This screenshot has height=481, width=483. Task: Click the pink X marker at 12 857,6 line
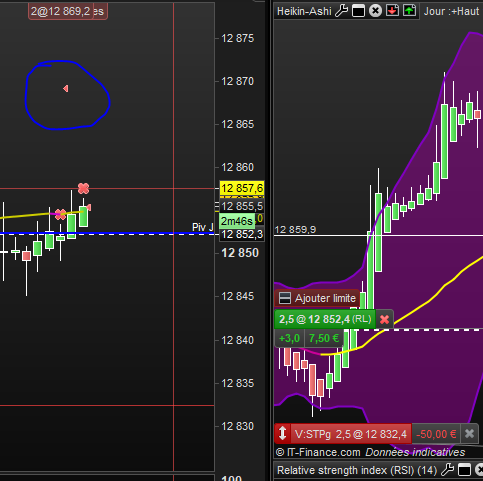coord(83,188)
